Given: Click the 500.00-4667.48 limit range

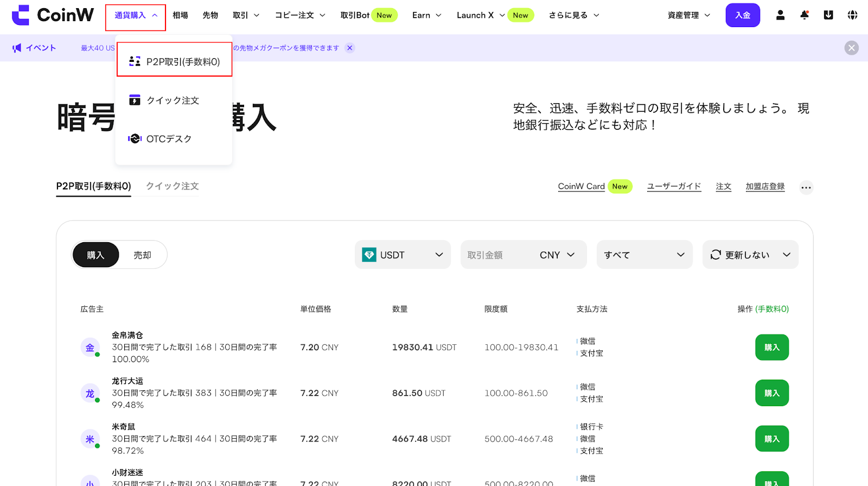Looking at the screenshot, I should click(519, 439).
